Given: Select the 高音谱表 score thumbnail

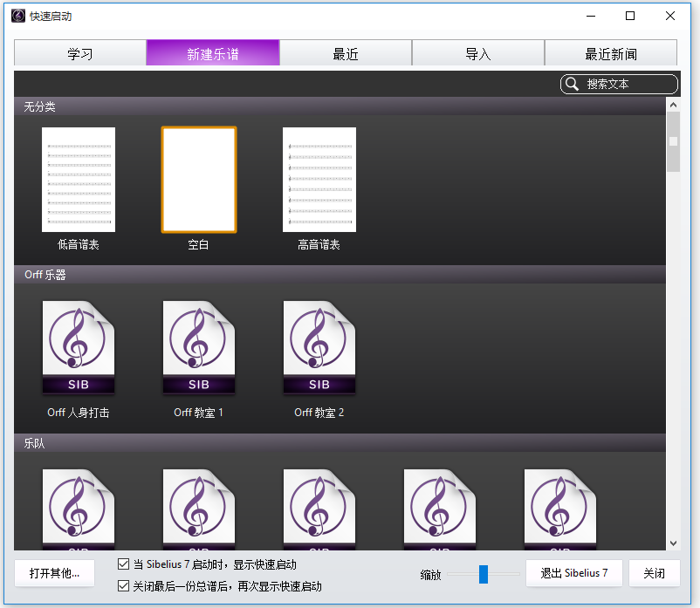Looking at the screenshot, I should (x=319, y=180).
